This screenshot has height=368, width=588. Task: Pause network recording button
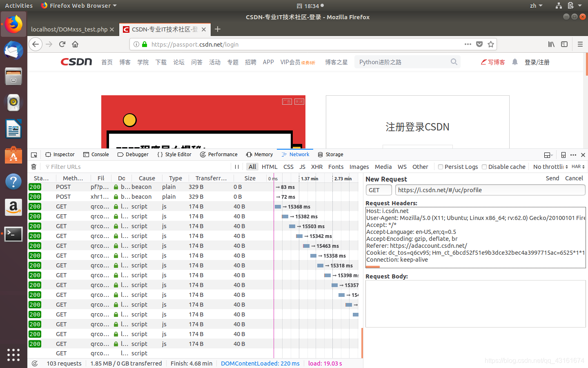[237, 166]
